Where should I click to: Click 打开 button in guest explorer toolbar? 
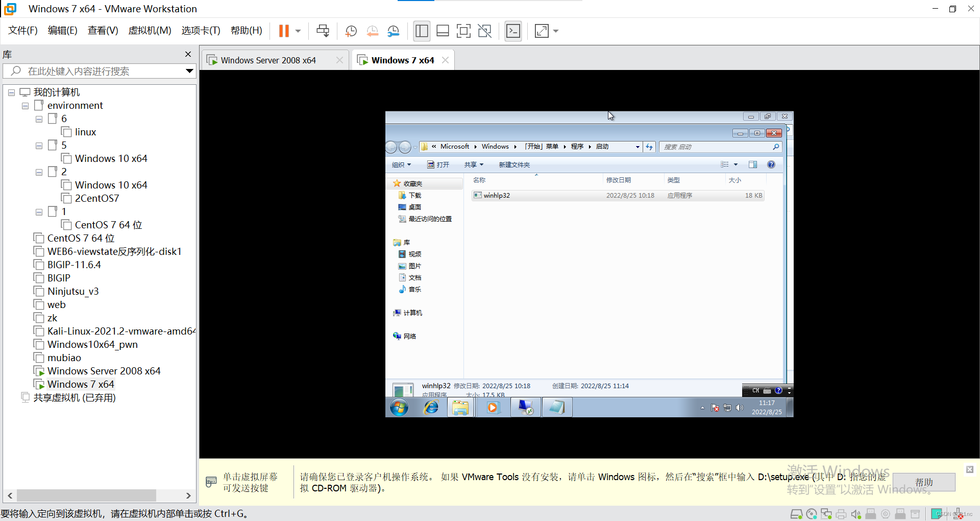(438, 164)
